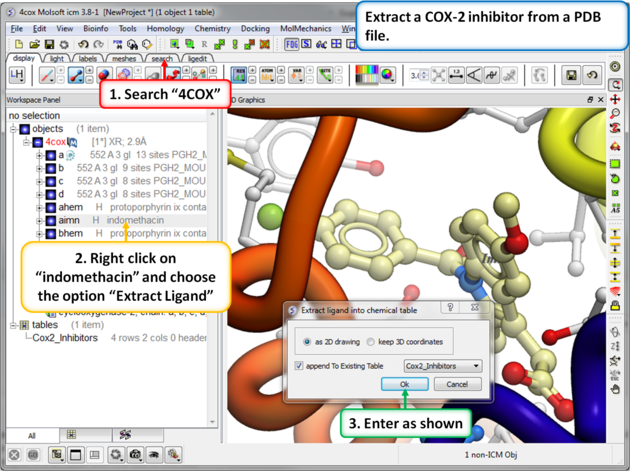Toggle display square for 4cox object
The height and width of the screenshot is (471, 630).
click(38, 142)
